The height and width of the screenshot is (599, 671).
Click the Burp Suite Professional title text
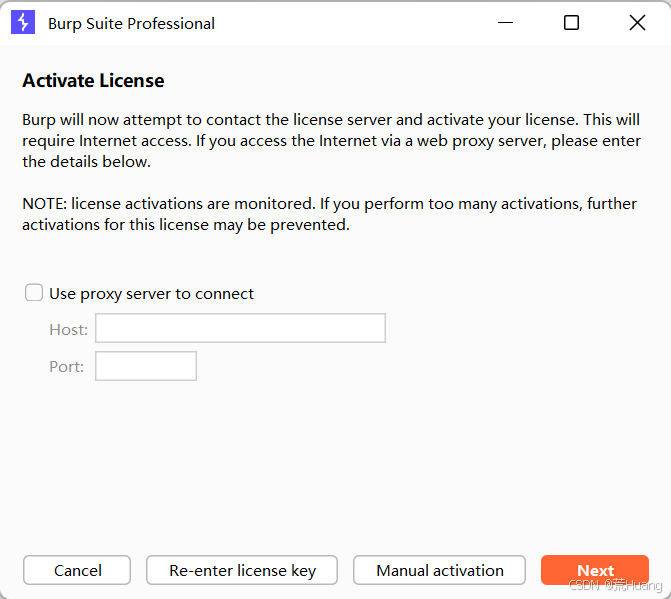click(x=131, y=24)
